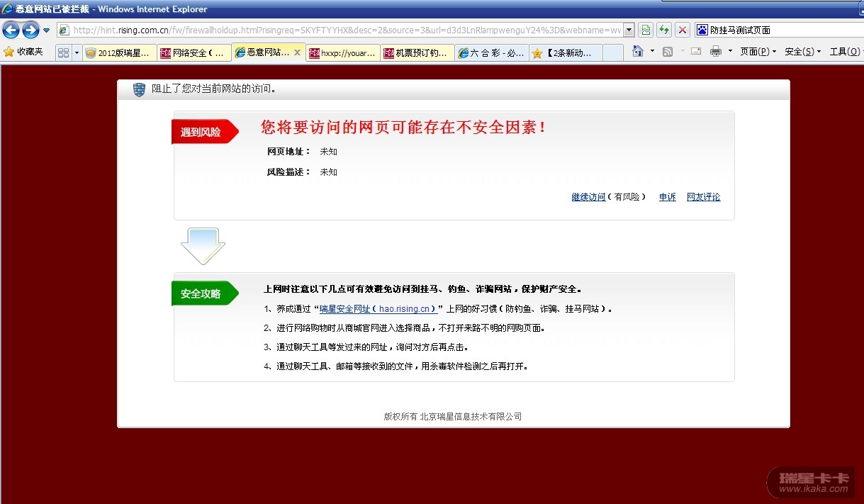
Task: Switch to the 【2条新动 tab
Action: [x=566, y=52]
